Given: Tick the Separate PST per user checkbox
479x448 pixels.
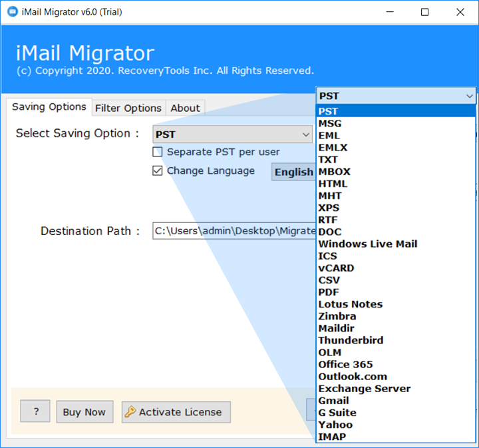Looking at the screenshot, I should pyautogui.click(x=157, y=152).
